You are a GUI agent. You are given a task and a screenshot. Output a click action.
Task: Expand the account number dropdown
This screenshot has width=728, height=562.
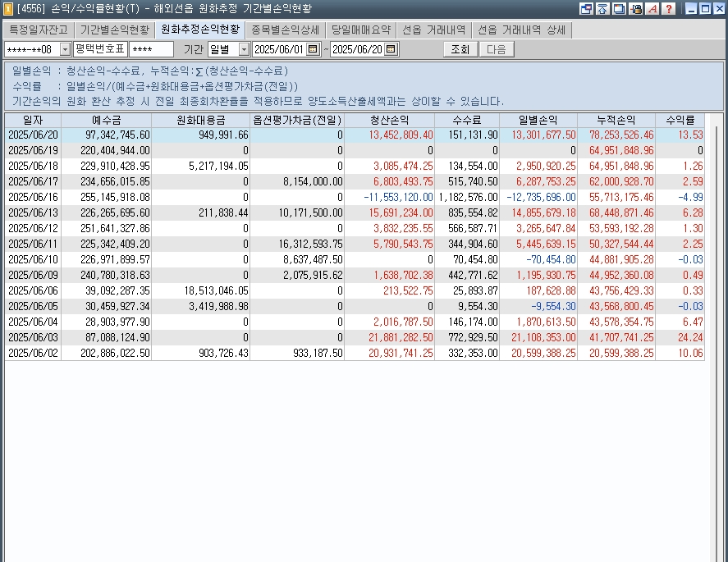pyautogui.click(x=65, y=49)
